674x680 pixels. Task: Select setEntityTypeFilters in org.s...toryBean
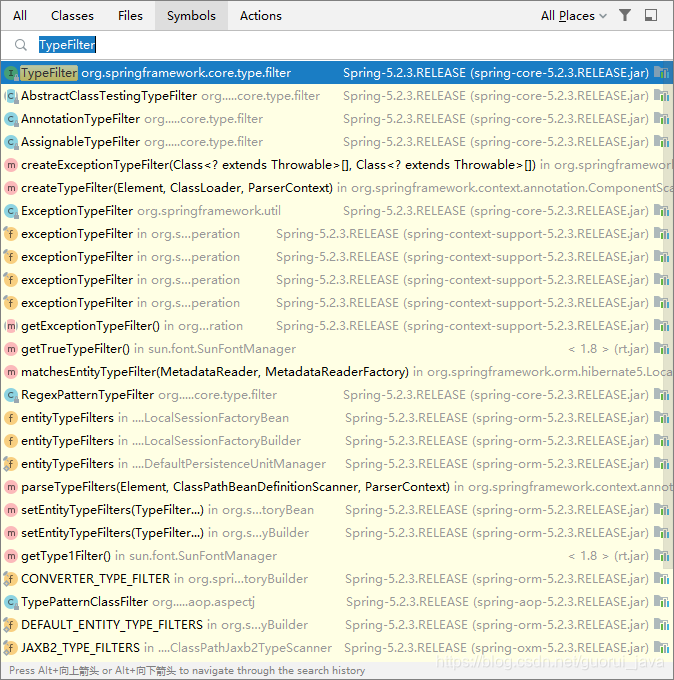point(337,510)
